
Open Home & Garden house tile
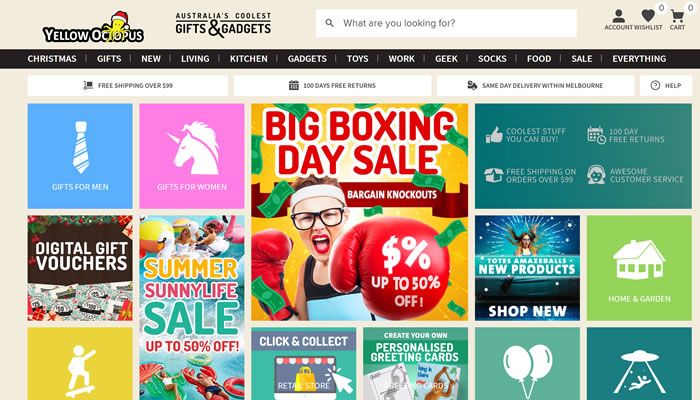tap(639, 268)
